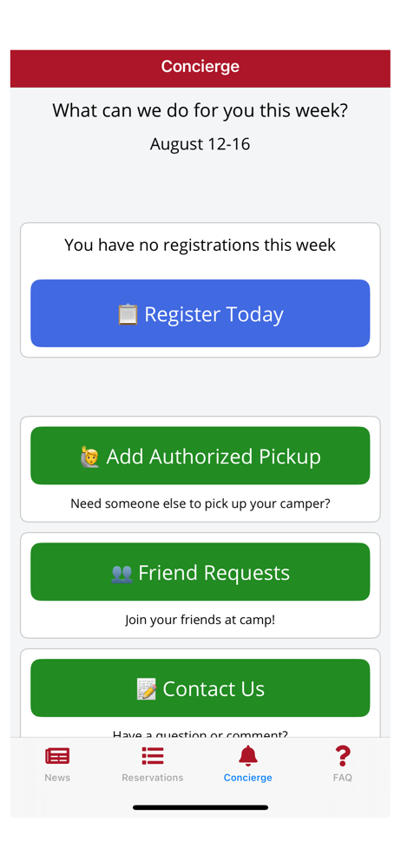Open the Friend Requests button
The image size is (401, 868).
coord(200,572)
